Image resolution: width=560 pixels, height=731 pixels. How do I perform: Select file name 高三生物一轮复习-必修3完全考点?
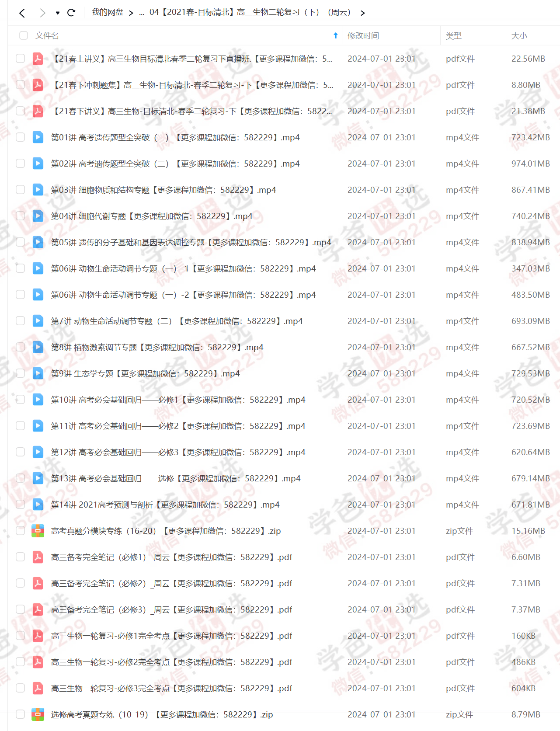171,688
